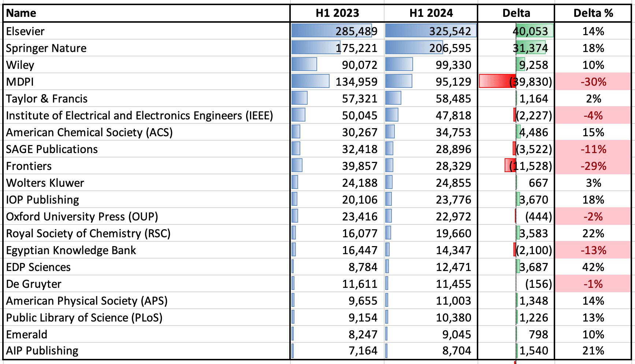The width and height of the screenshot is (635, 364).
Task: Click the 21% AIP Publishing percent cell
Action: [593, 351]
